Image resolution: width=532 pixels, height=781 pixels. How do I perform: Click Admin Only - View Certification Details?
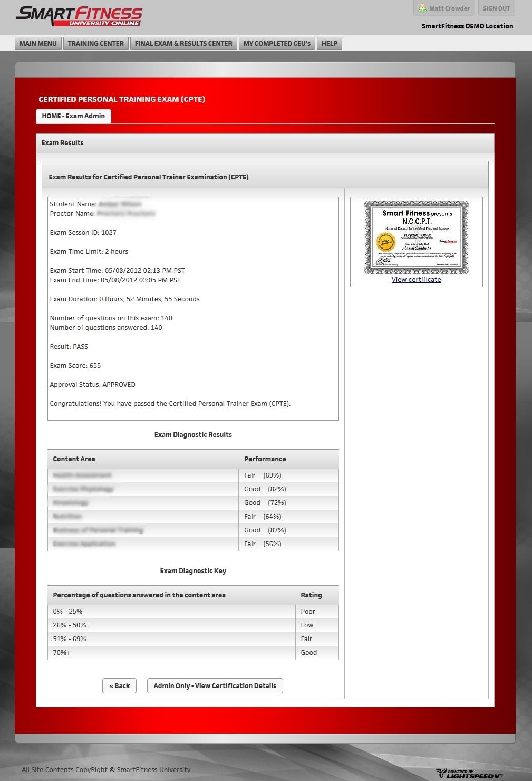215,686
